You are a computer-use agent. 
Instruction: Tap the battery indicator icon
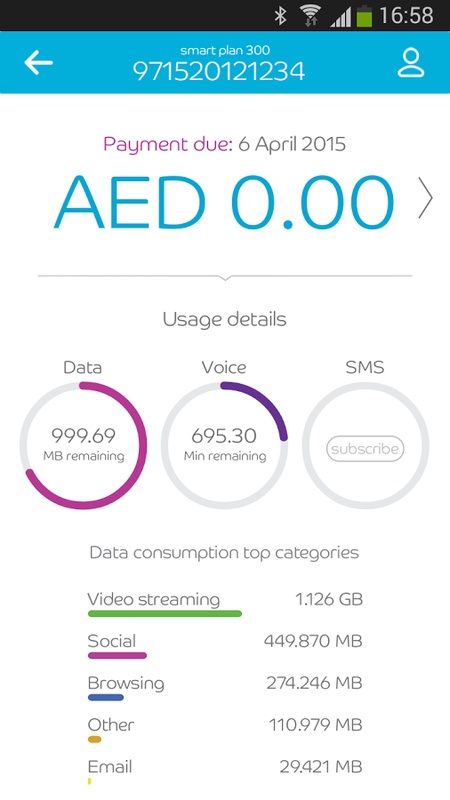coord(364,15)
